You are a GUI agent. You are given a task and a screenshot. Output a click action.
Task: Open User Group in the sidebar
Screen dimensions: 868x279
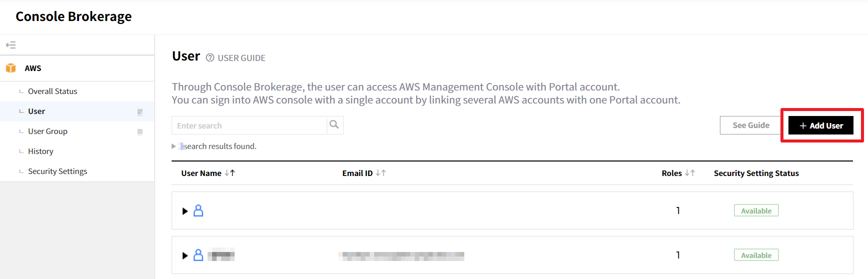[48, 131]
